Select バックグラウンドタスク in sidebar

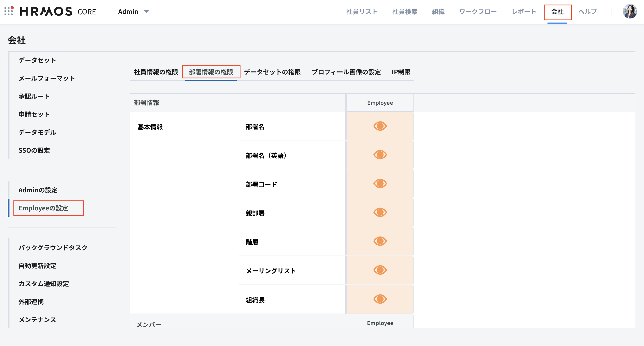53,248
